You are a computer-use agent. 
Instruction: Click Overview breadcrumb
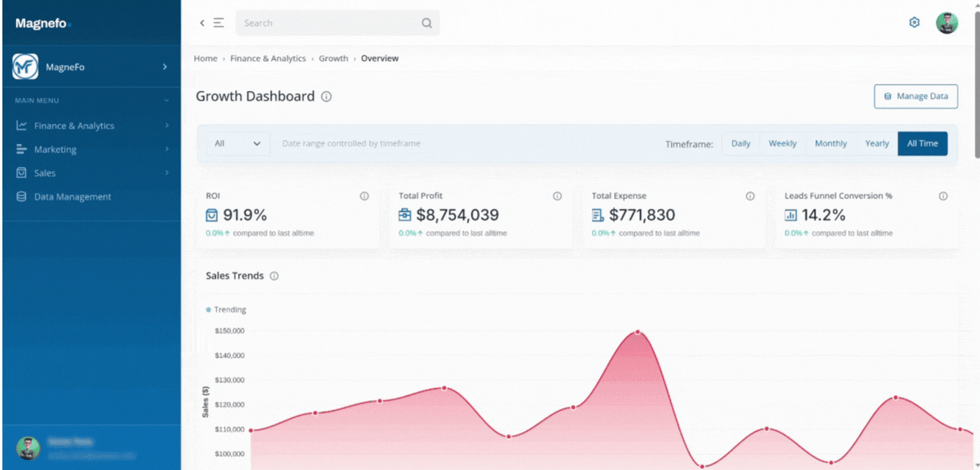[x=380, y=58]
